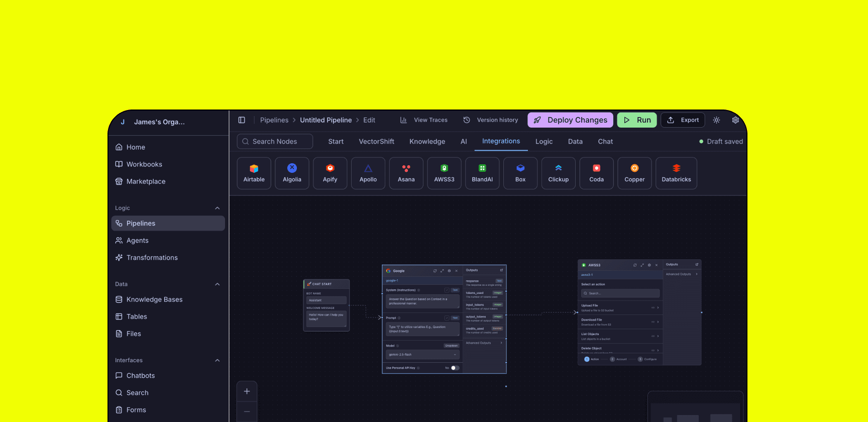This screenshot has width=868, height=422.
Task: Open settings gear on Google node
Action: click(449, 271)
